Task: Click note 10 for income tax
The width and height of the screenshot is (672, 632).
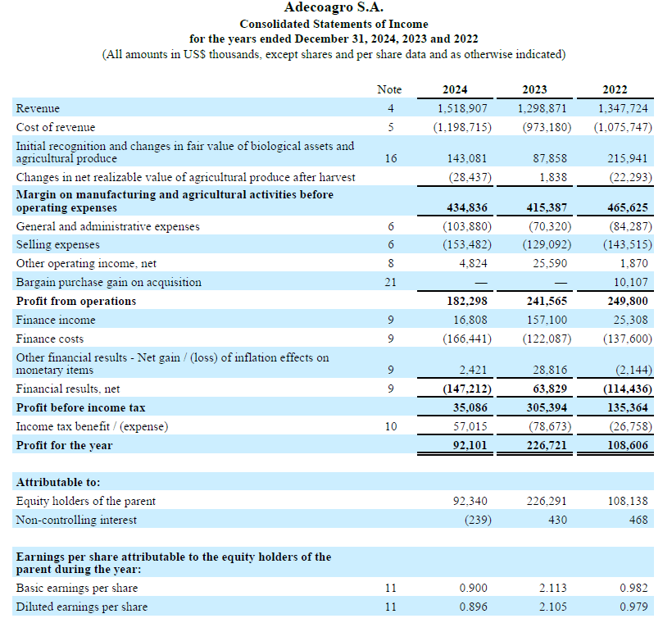Action: tap(390, 426)
